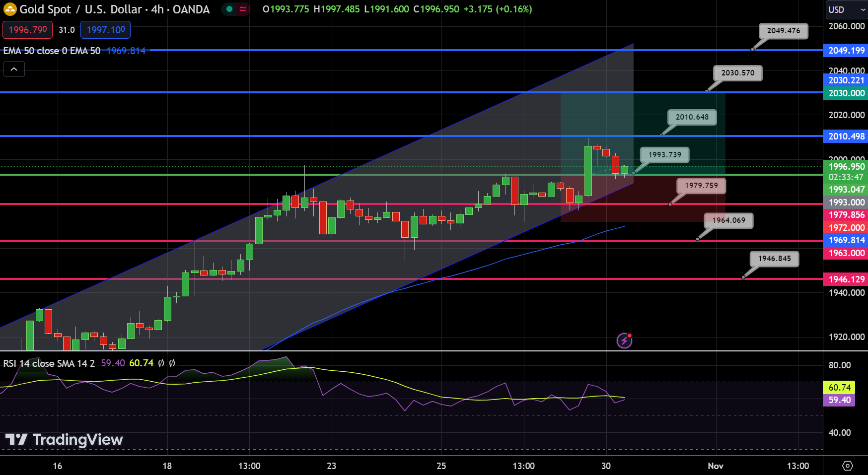Click the current price 1996.950 axis label
This screenshot has width=868, height=475.
pyautogui.click(x=846, y=167)
